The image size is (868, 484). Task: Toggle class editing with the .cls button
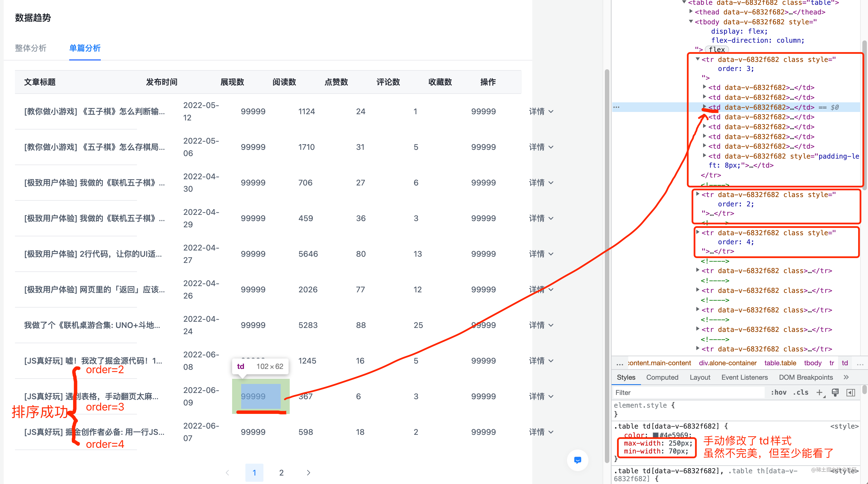point(801,392)
